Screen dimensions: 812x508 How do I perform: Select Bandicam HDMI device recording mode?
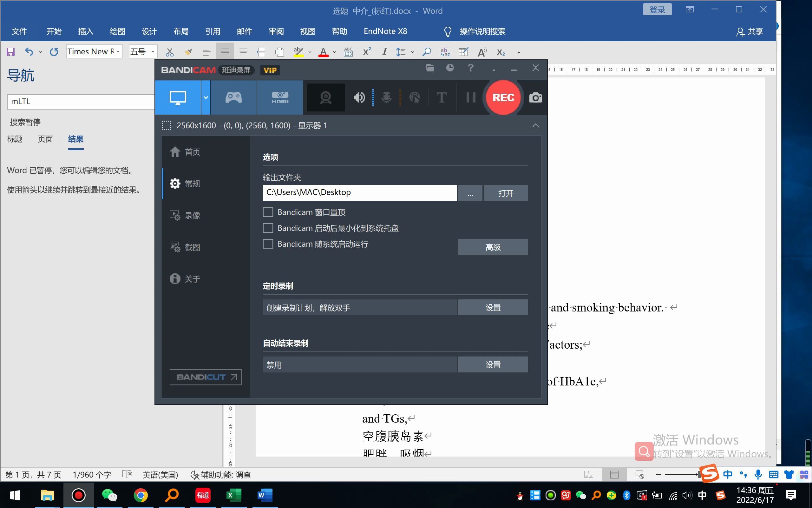280,97
